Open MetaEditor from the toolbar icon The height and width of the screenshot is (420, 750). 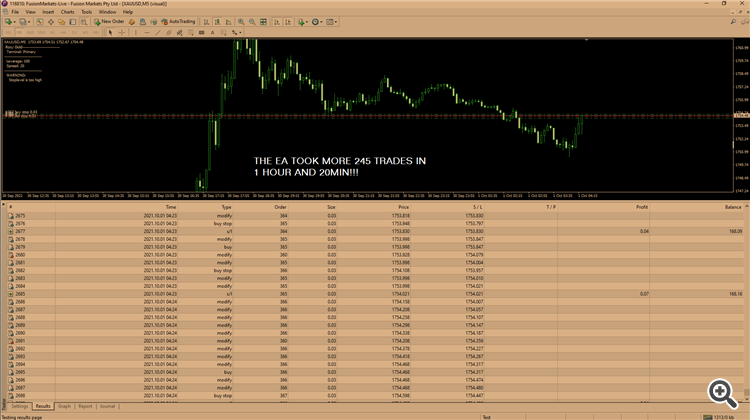[132, 22]
